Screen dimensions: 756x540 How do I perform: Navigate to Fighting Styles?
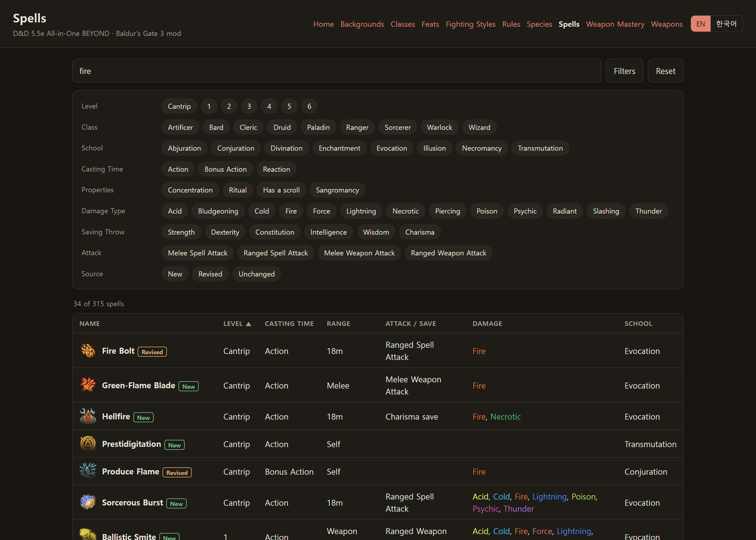(470, 24)
